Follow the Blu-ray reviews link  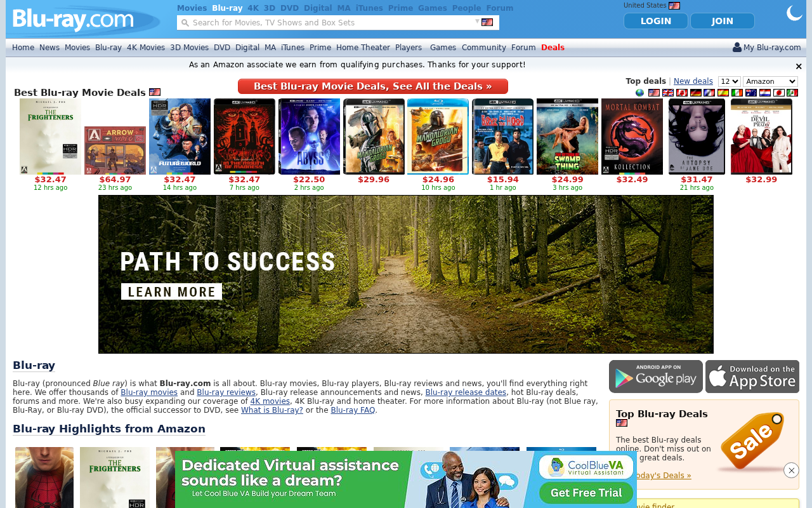(x=226, y=392)
